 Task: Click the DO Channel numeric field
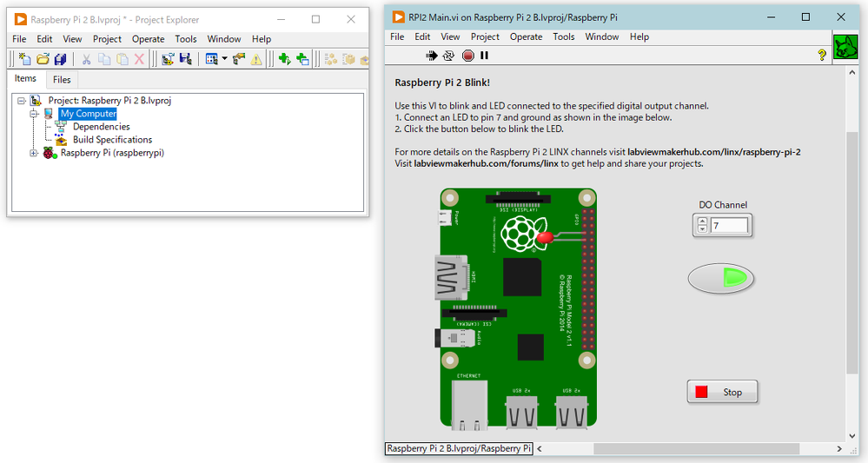[729, 226]
